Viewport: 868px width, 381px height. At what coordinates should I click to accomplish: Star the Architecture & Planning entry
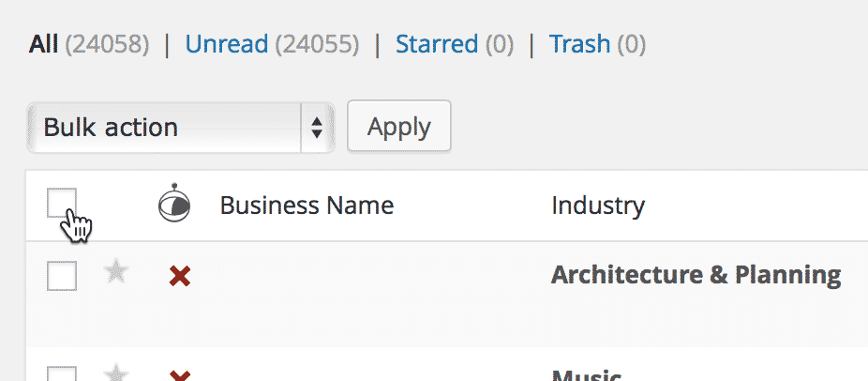click(x=116, y=272)
